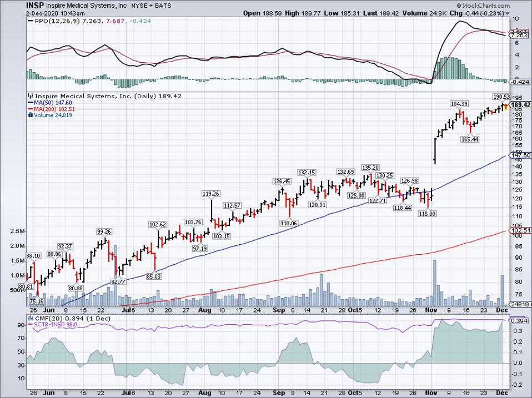Click the 80.81 price annotation
Image resolution: width=532 pixels, height=398 pixels.
point(27,286)
